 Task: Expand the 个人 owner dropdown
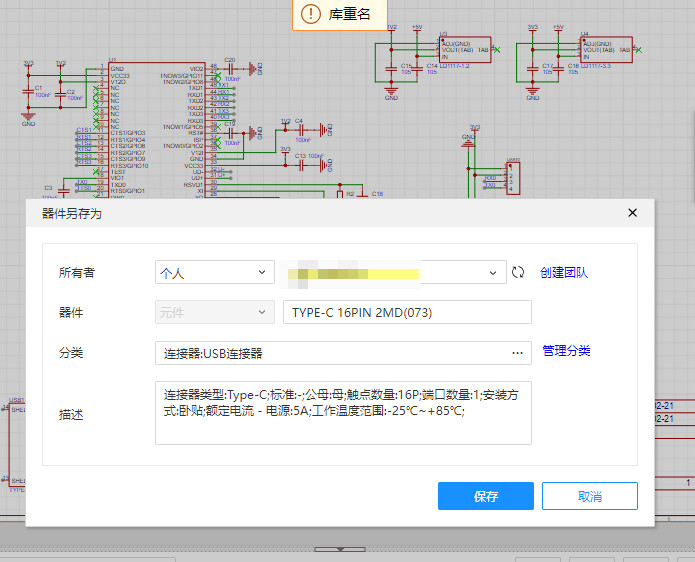coord(214,272)
